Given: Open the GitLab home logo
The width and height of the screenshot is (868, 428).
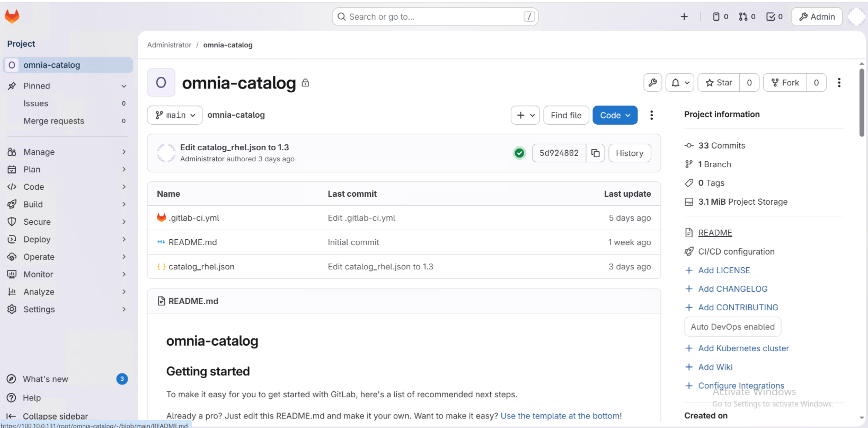Looking at the screenshot, I should [12, 16].
